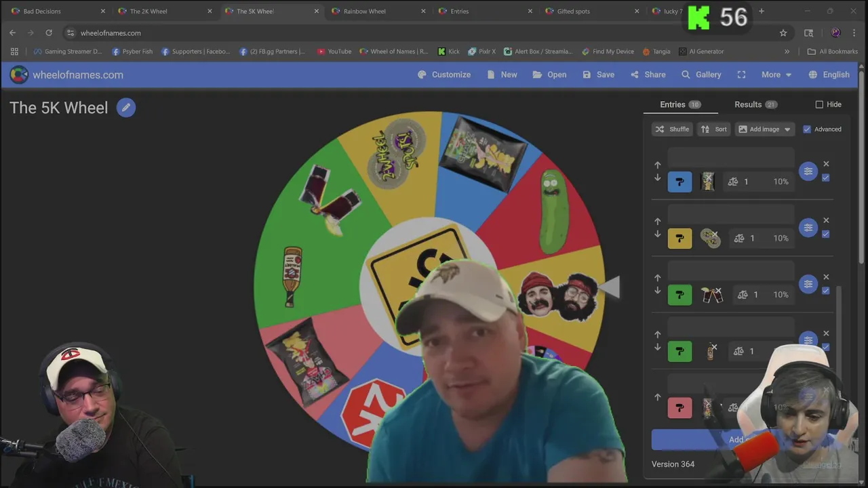Image resolution: width=868 pixels, height=488 pixels.
Task: Move the blue entry down
Action: point(657,178)
